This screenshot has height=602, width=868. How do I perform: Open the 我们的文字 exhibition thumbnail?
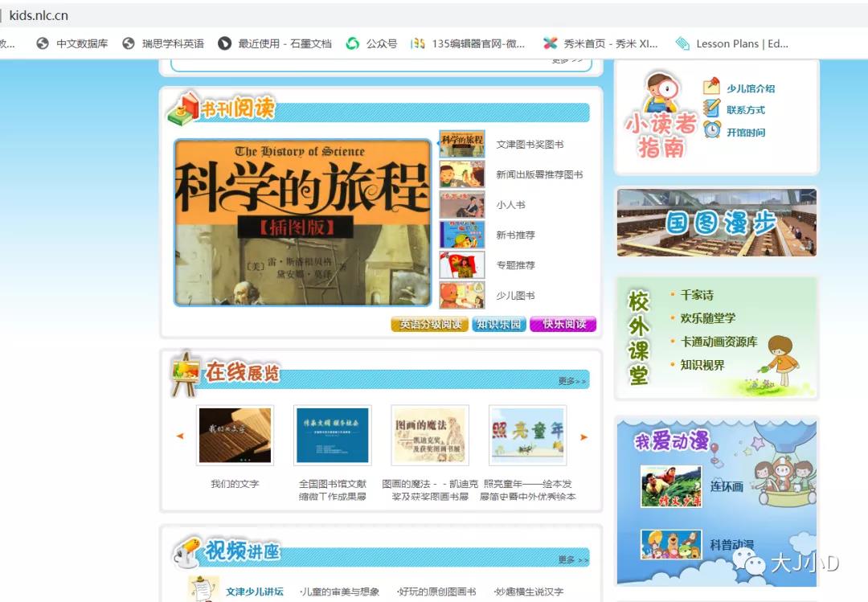coord(235,436)
